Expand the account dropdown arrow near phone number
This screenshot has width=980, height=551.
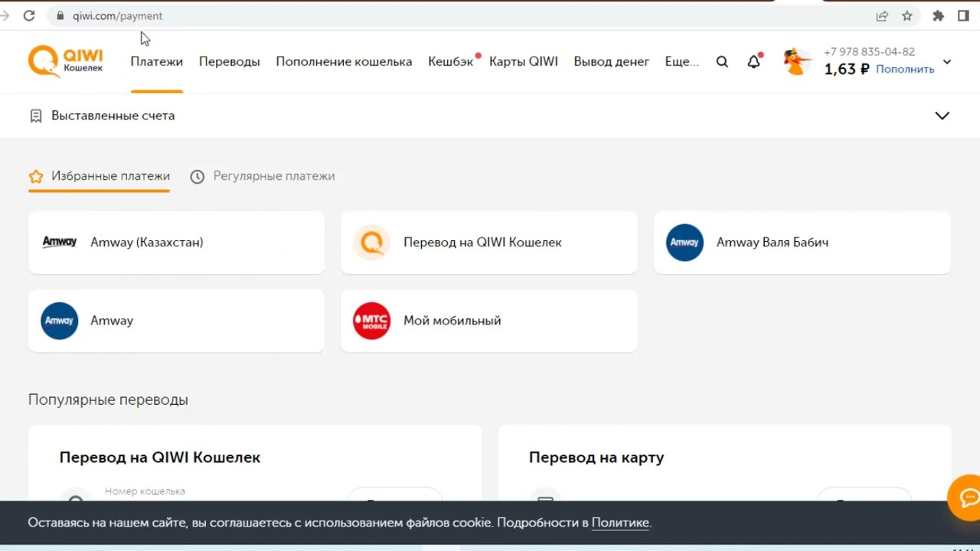pos(947,62)
